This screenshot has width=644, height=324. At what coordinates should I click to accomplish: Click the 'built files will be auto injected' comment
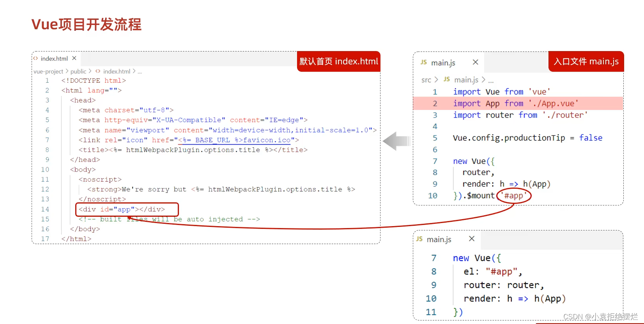(169, 219)
